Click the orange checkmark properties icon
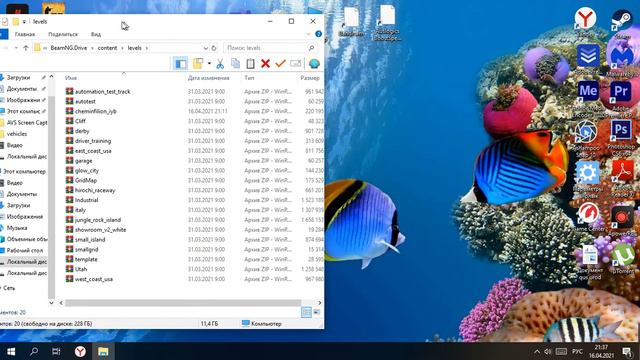Viewport: 640px width, 360px height. [280, 64]
